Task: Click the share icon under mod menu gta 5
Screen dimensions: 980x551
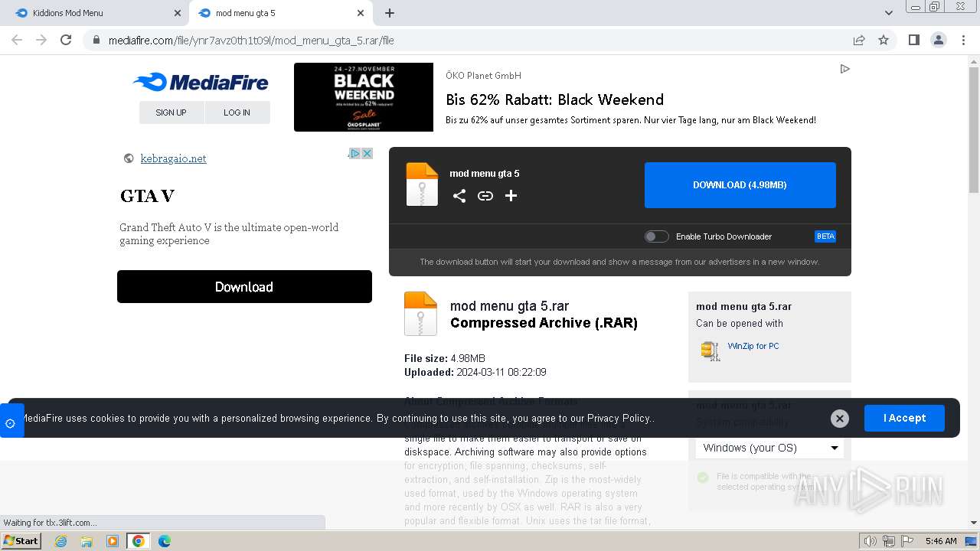Action: [x=459, y=196]
